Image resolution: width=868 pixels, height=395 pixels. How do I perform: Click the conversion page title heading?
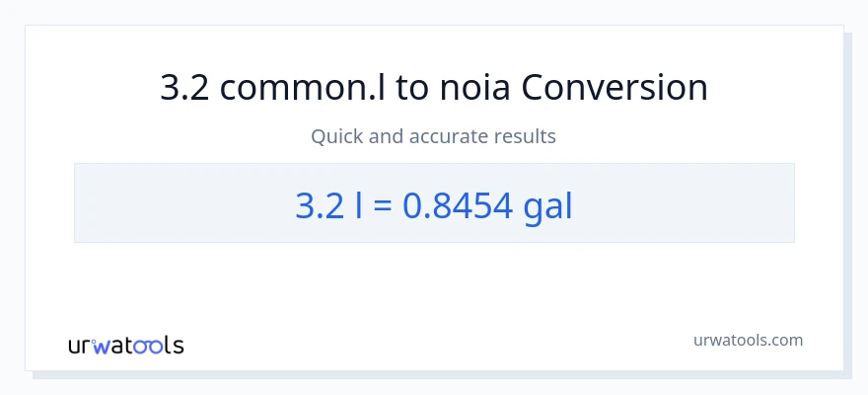434,88
